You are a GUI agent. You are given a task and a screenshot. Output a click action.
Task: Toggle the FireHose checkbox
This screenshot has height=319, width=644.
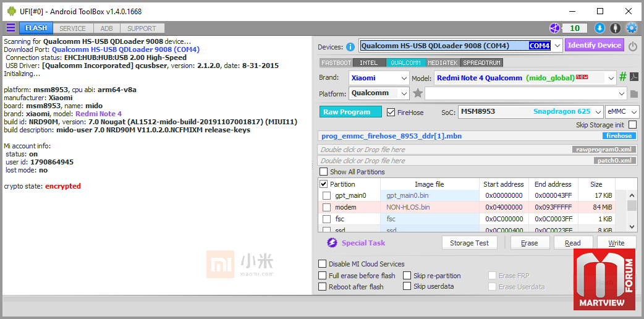(391, 112)
